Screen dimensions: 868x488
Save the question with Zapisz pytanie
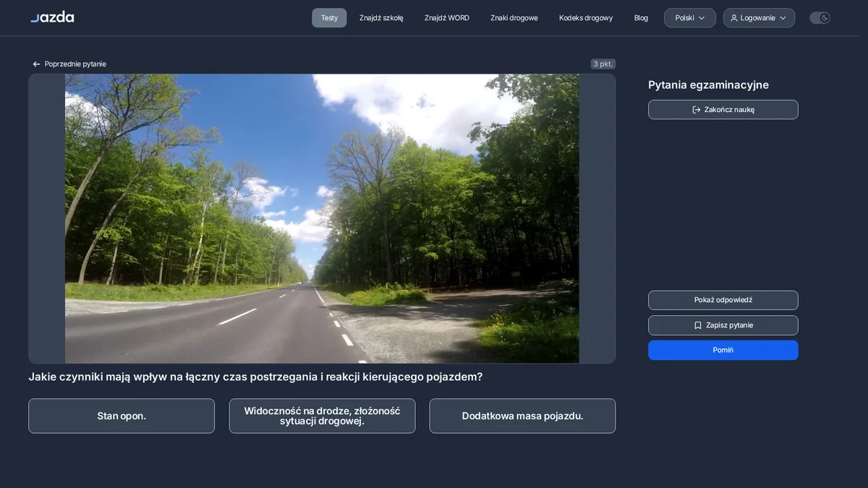coord(723,325)
